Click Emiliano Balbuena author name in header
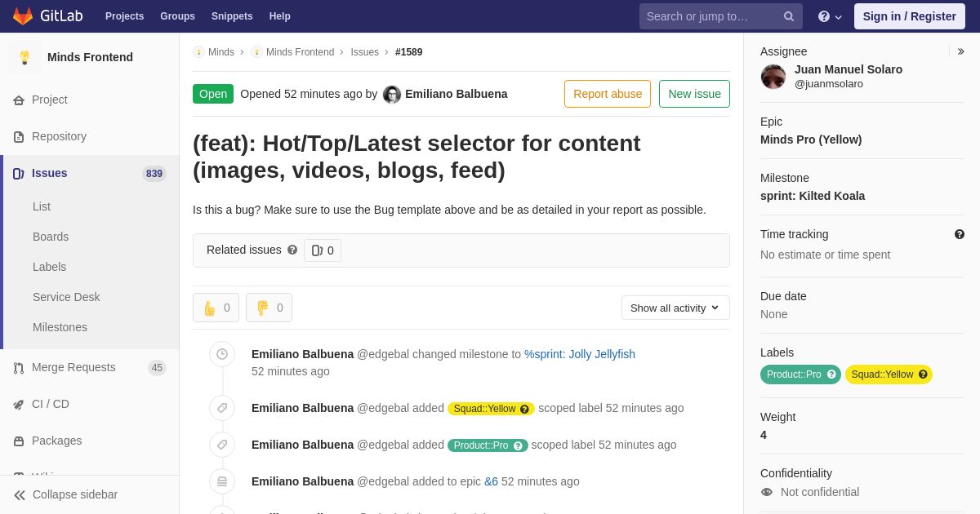Screen dimensions: 980x514 [457, 94]
